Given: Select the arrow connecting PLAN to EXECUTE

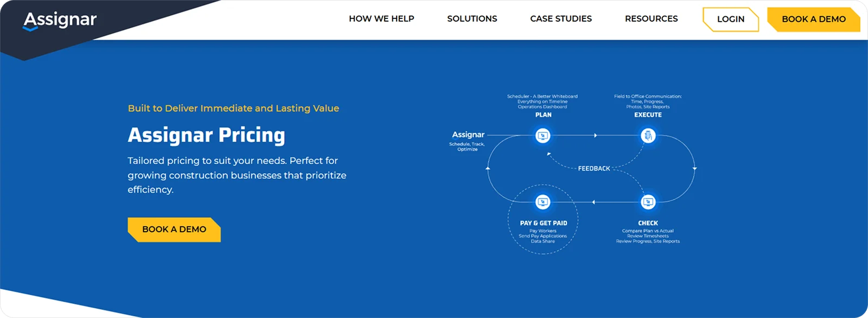Looking at the screenshot, I should pos(595,136).
